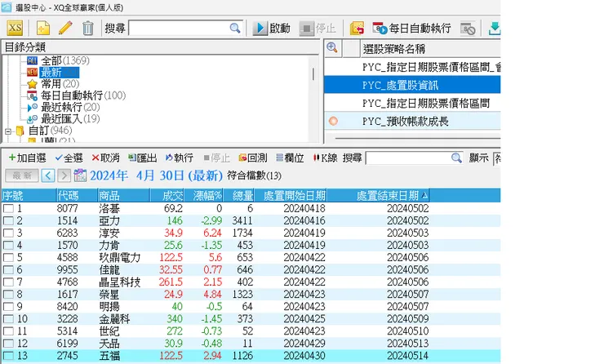Screen dimensions: 604x364
Task: Check the box for row 2 亞力
Action: (x=8, y=220)
